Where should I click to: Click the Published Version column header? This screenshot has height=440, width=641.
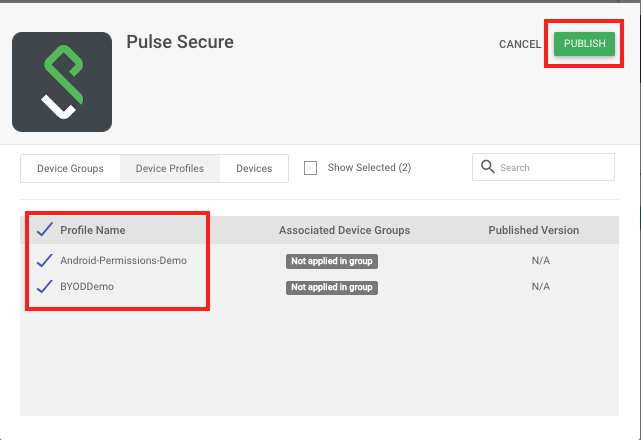[x=533, y=230]
